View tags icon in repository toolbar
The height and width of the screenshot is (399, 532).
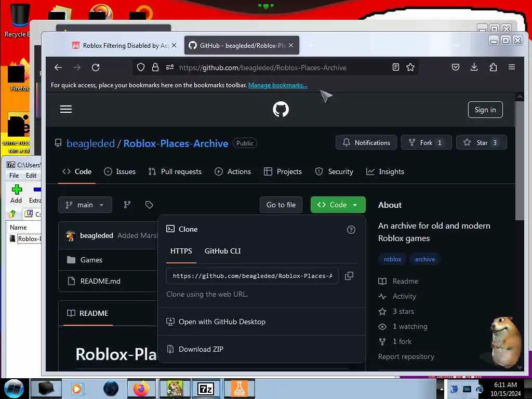pyautogui.click(x=149, y=205)
